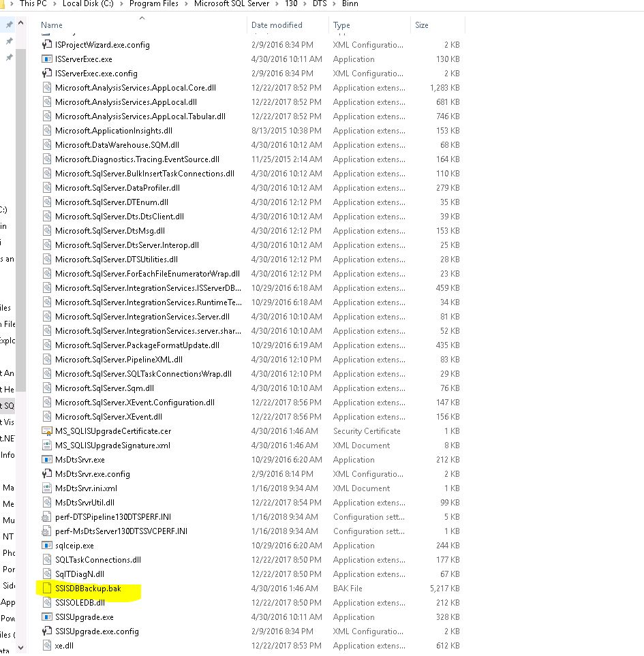Viewport: 644px width, 656px height.
Task: Click the first Quick access pin icon
Action: pos(9,25)
